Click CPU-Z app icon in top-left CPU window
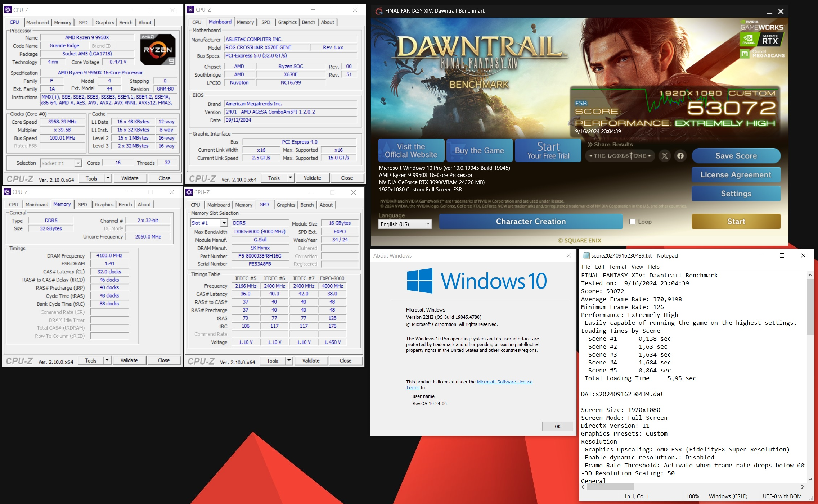The image size is (818, 504). click(8, 10)
